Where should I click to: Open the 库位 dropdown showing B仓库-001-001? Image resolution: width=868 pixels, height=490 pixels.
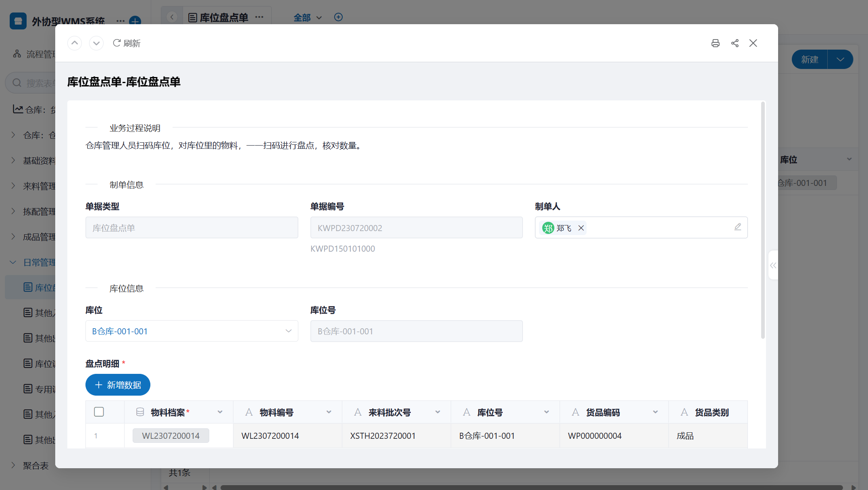(192, 331)
